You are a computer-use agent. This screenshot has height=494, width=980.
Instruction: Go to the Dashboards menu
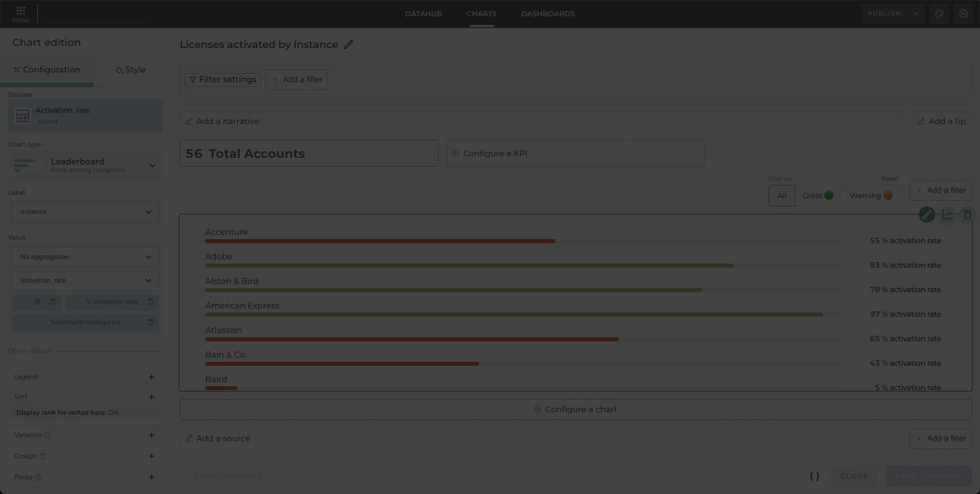coord(548,14)
